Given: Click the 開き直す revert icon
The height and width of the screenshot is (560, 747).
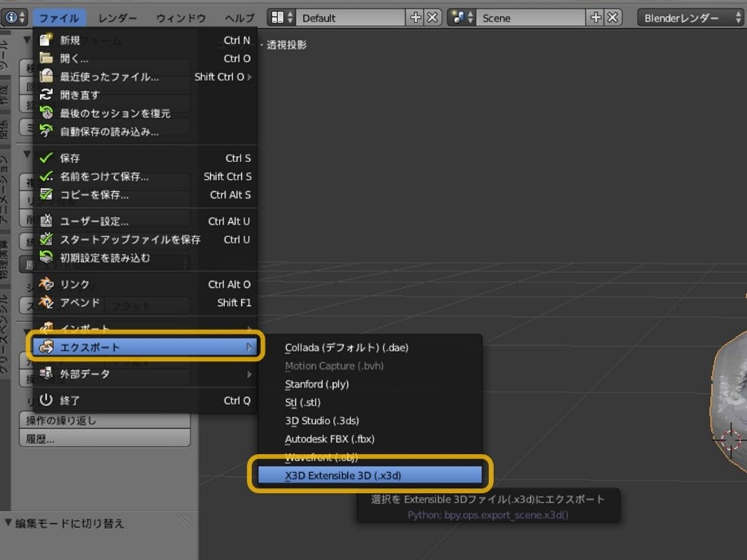Looking at the screenshot, I should pos(46,94).
